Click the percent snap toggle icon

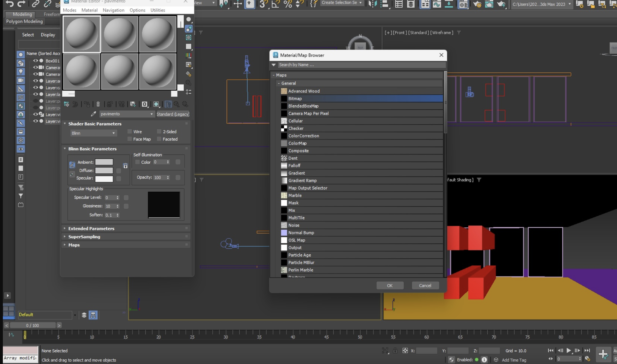click(x=287, y=4)
